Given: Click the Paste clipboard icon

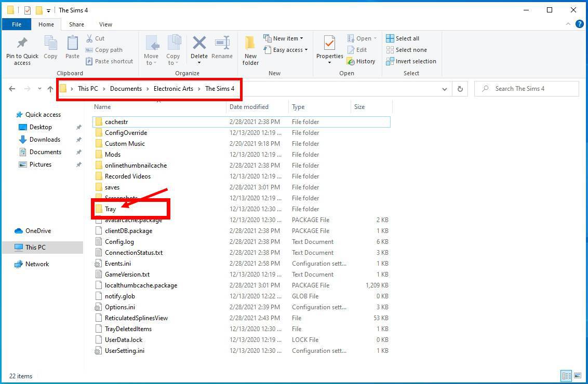Looking at the screenshot, I should [x=72, y=43].
